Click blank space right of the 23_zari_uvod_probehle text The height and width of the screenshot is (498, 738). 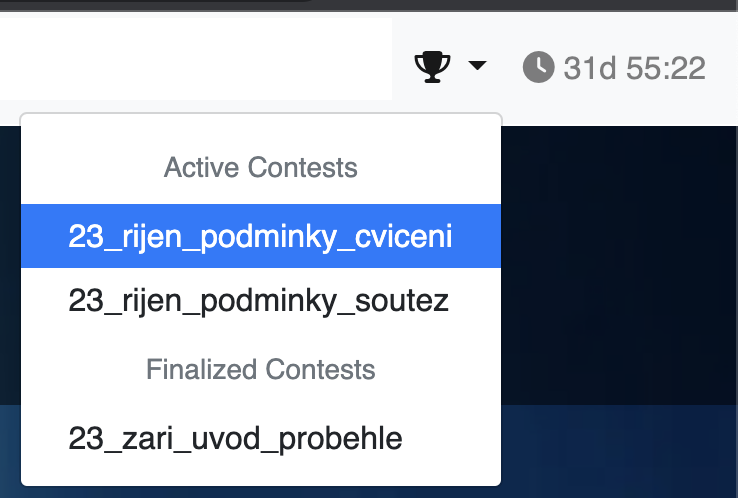pyautogui.click(x=450, y=438)
